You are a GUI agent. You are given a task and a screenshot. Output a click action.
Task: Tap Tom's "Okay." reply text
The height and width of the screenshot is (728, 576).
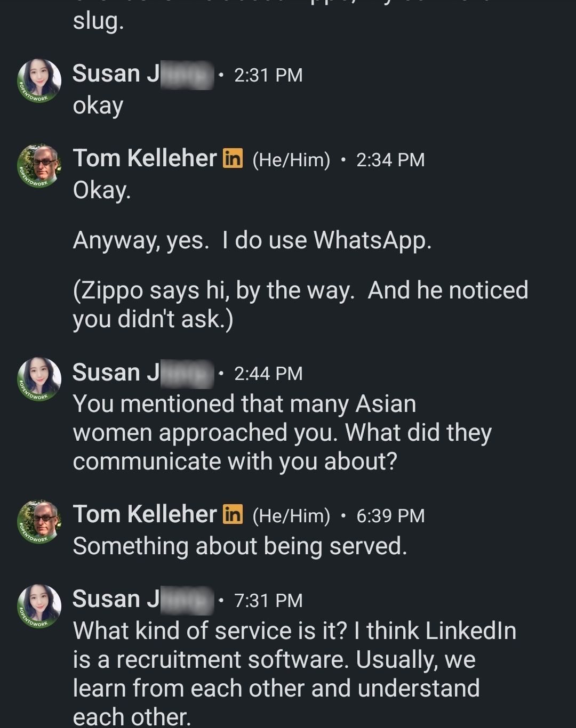point(102,190)
